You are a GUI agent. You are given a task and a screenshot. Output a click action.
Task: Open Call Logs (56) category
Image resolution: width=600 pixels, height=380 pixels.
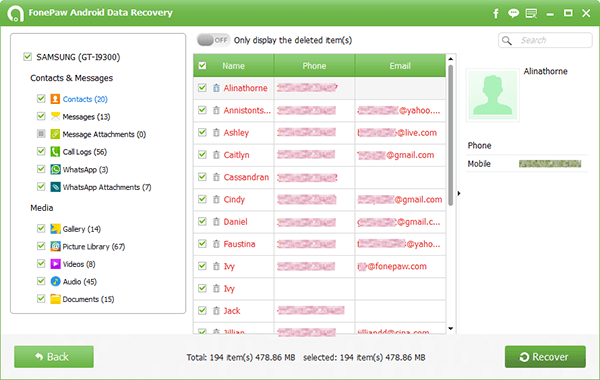[x=85, y=152]
